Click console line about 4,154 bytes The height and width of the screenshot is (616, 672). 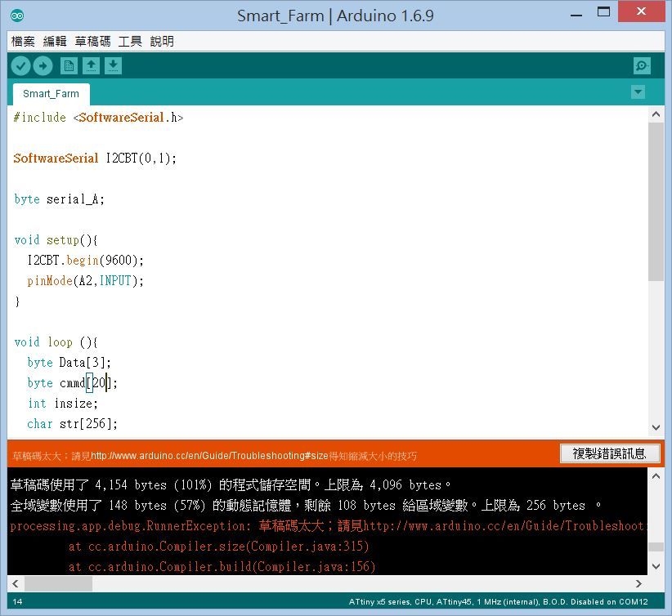pyautogui.click(x=231, y=485)
